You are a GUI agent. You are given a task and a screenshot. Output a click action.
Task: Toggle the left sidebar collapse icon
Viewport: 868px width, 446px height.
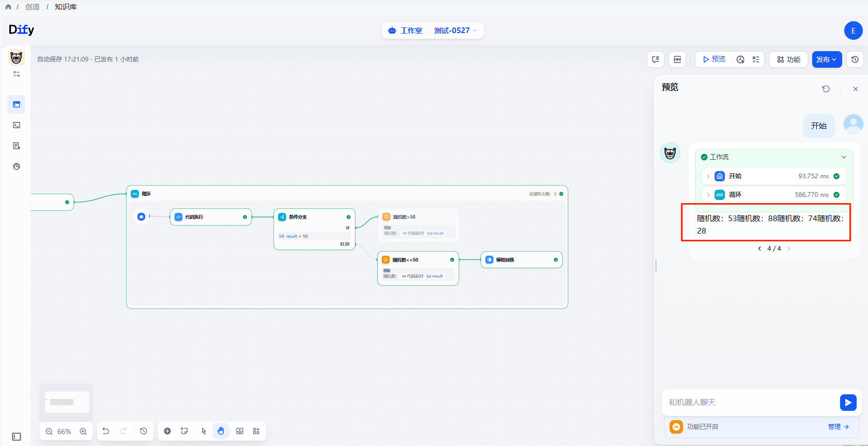tap(17, 437)
